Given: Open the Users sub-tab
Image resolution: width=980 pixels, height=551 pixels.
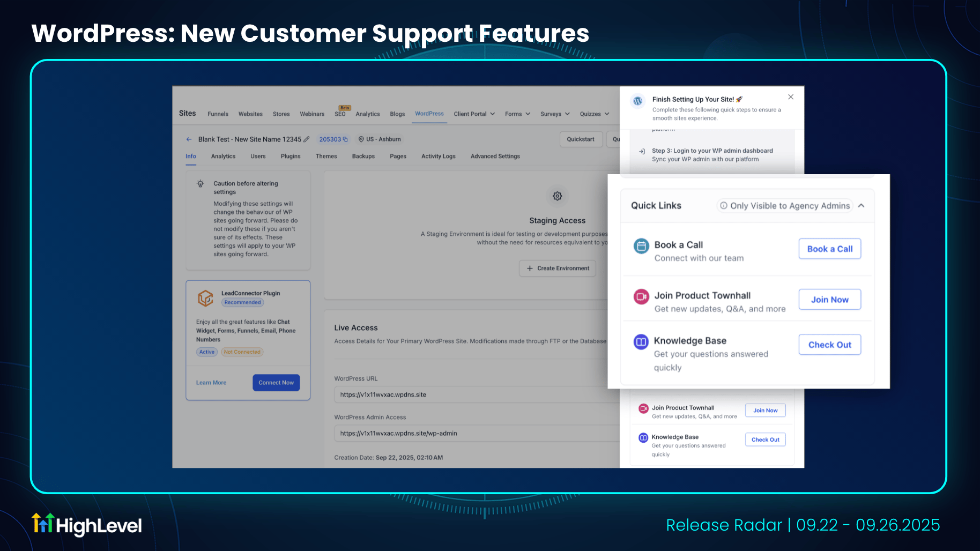Looking at the screenshot, I should tap(258, 157).
